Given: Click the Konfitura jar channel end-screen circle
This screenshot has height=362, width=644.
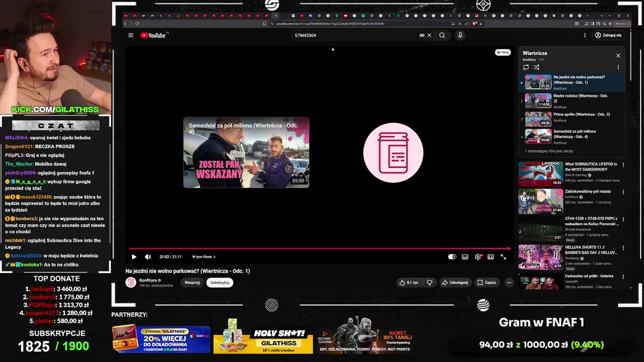Looking at the screenshot, I should pos(393,153).
